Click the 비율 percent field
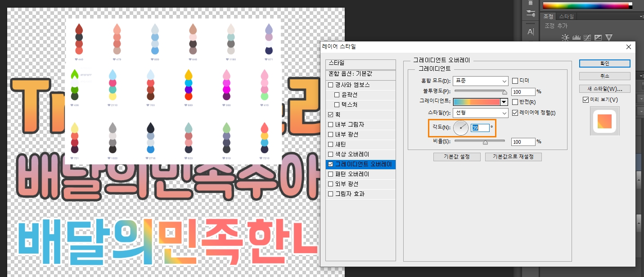Viewport: 644px width, 277px height. [523, 142]
